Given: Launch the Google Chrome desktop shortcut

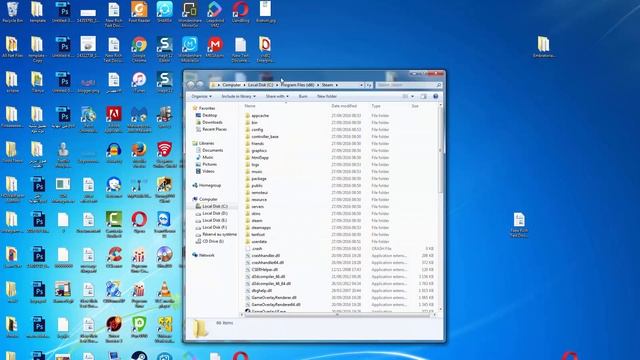Looking at the screenshot, I should coord(139,49).
